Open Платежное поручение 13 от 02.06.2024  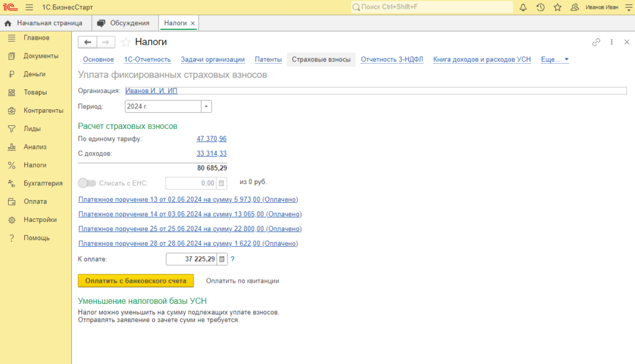[188, 200]
